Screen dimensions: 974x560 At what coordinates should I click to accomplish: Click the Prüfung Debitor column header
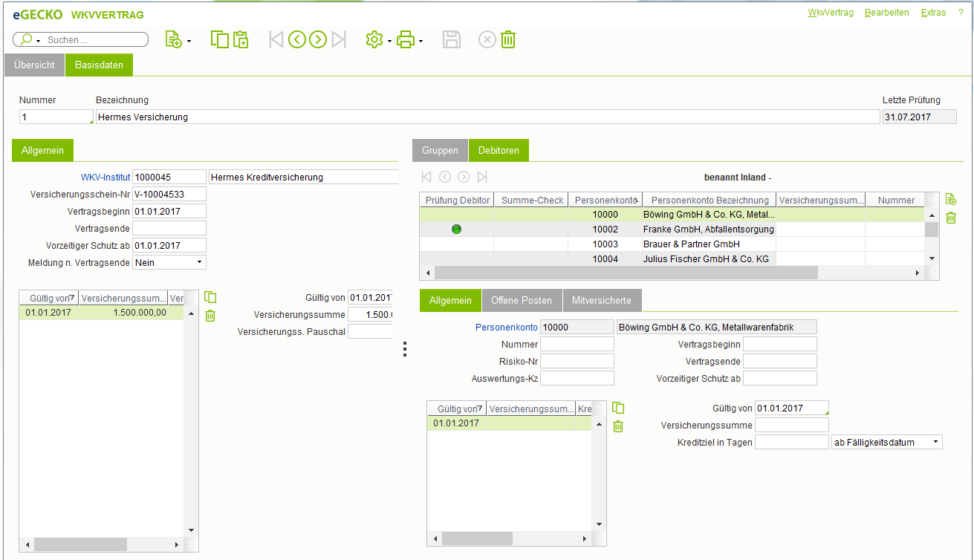pos(457,200)
